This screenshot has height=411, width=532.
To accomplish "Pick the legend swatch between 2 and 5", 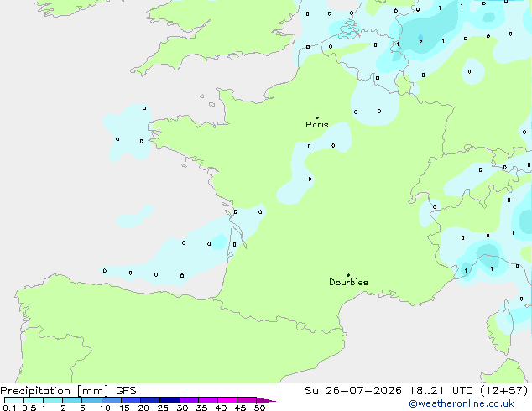I will [72, 400].
